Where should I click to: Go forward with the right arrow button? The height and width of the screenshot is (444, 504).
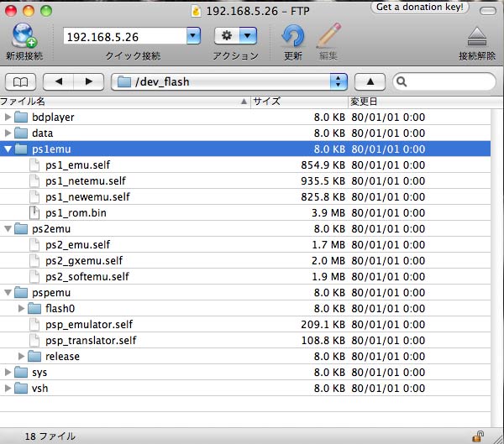pos(89,82)
